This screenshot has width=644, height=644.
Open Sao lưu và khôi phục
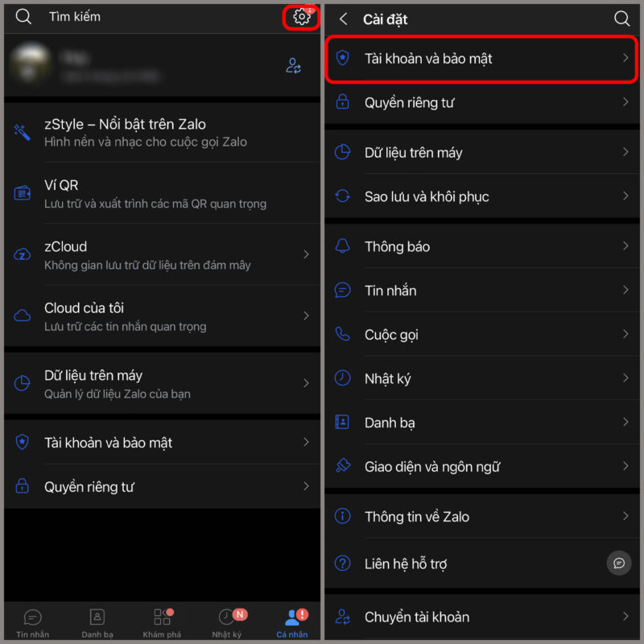coord(481,196)
